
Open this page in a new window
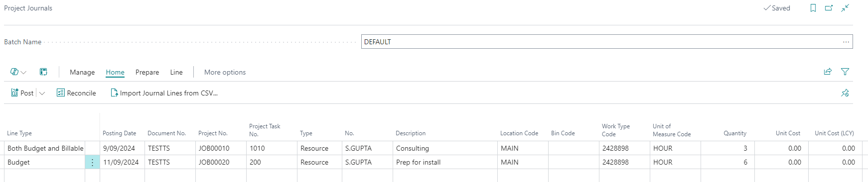pyautogui.click(x=829, y=8)
